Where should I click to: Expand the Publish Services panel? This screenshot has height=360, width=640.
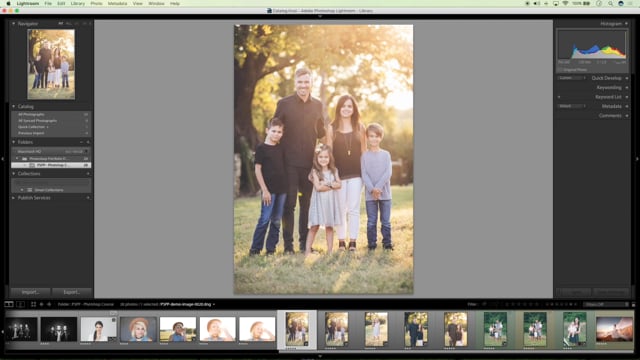tap(13, 198)
